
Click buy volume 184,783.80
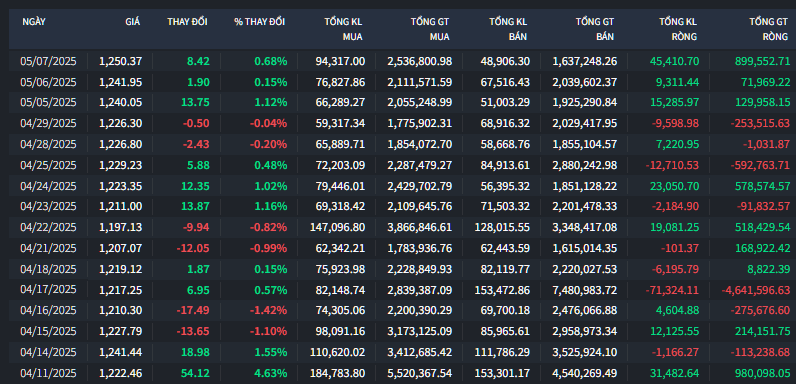(x=337, y=373)
